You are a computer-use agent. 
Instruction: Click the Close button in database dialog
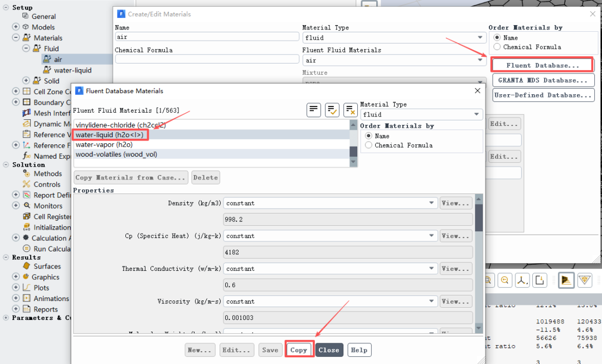(329, 350)
